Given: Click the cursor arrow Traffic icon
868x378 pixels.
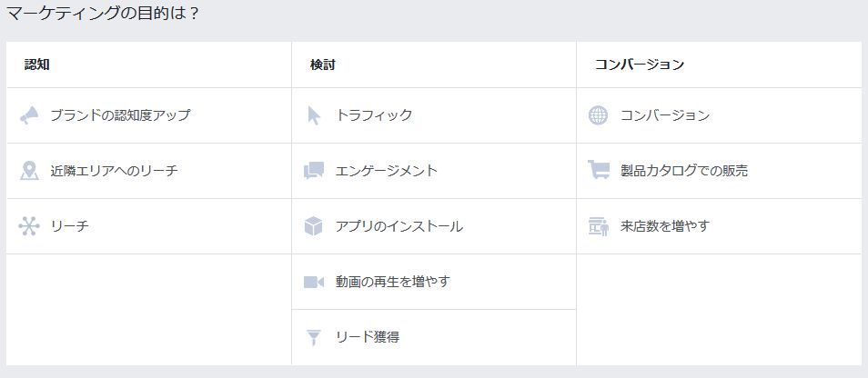Looking at the screenshot, I should tap(314, 115).
